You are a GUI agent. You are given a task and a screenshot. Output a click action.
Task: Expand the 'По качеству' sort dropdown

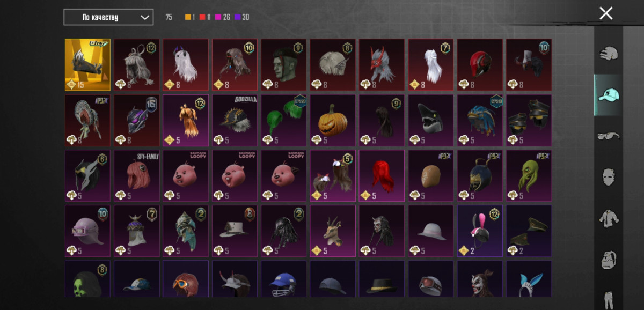point(108,17)
